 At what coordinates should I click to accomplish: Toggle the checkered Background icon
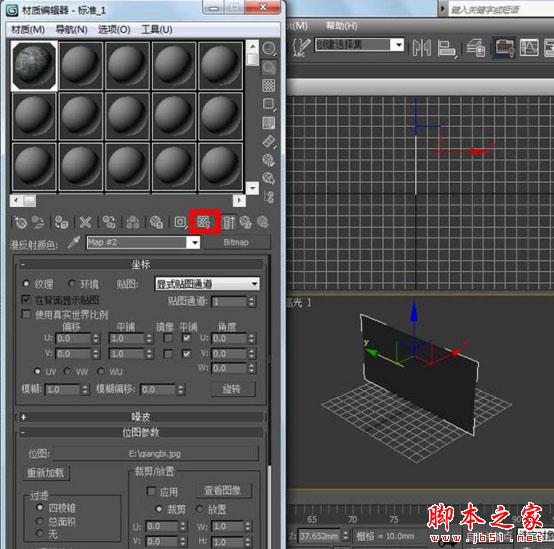[269, 85]
